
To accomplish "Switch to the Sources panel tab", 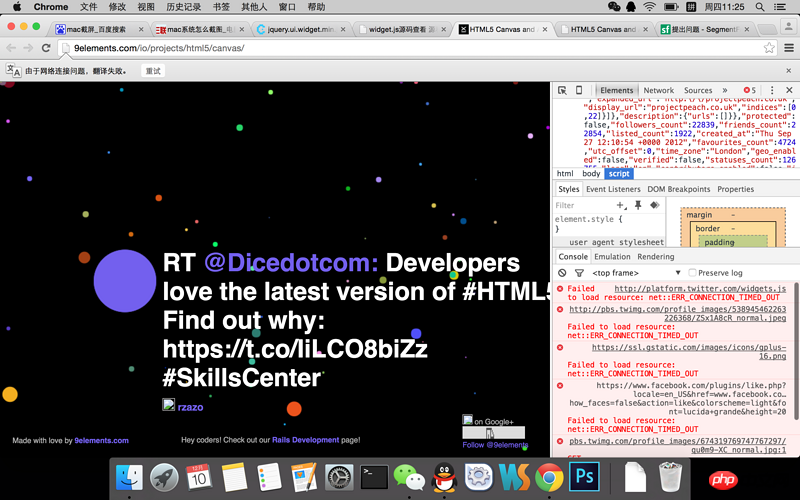I will [698, 90].
